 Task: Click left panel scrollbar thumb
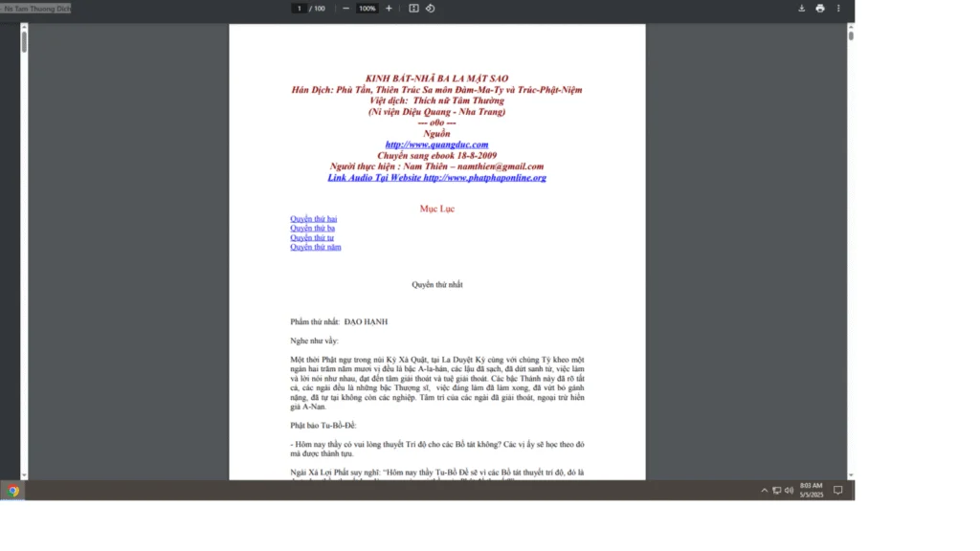[24, 42]
